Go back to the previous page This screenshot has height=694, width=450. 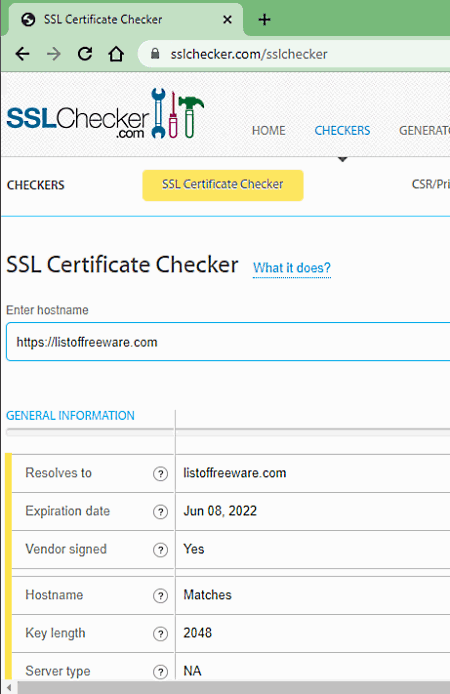point(22,54)
